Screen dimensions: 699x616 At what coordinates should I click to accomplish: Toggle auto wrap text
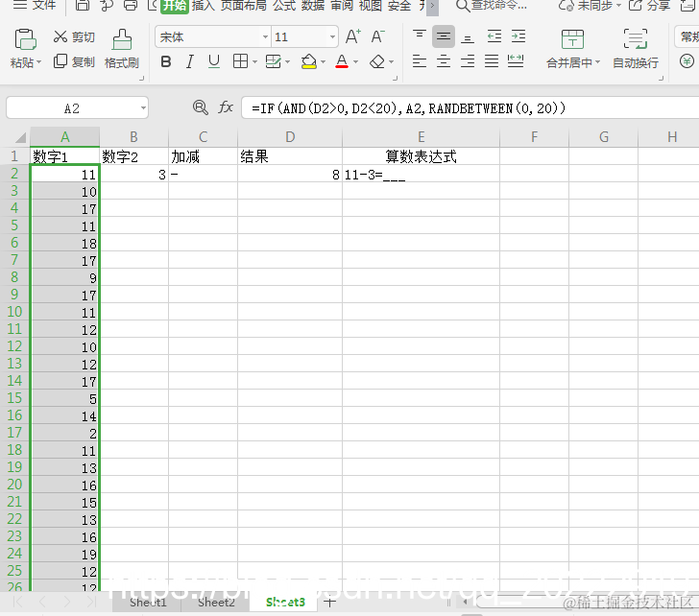click(x=636, y=49)
